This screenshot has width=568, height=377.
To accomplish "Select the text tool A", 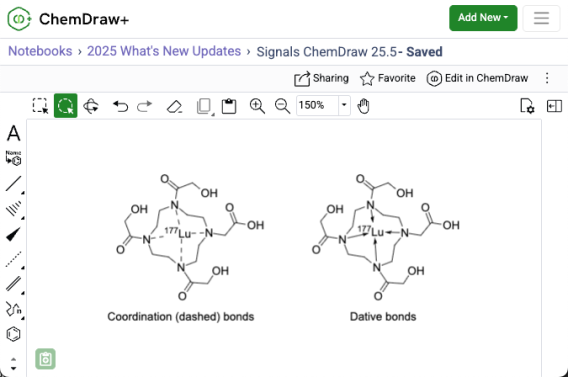I will click(14, 133).
